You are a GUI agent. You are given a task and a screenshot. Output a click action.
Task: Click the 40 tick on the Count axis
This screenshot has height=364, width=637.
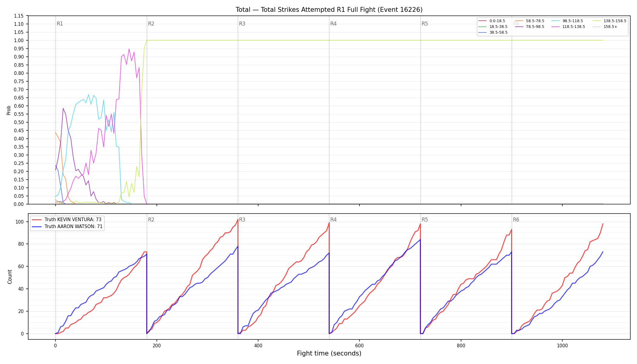[21, 289]
